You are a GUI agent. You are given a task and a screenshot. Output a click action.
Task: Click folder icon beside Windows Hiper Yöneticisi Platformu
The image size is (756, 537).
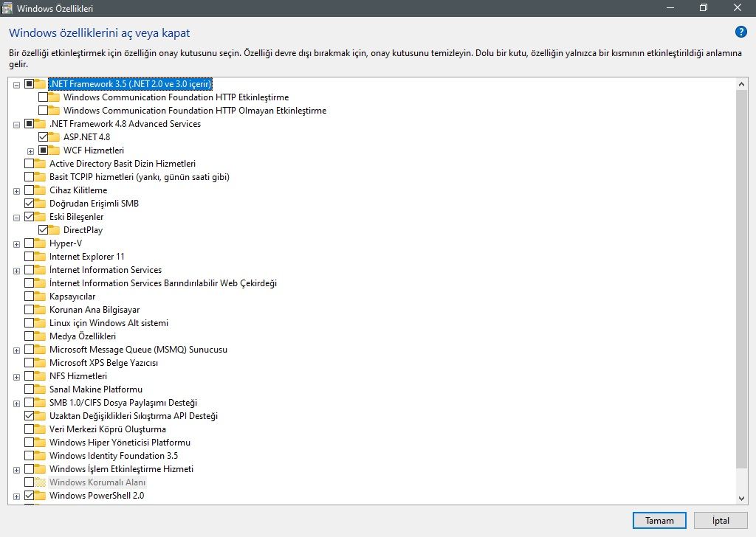(40, 443)
